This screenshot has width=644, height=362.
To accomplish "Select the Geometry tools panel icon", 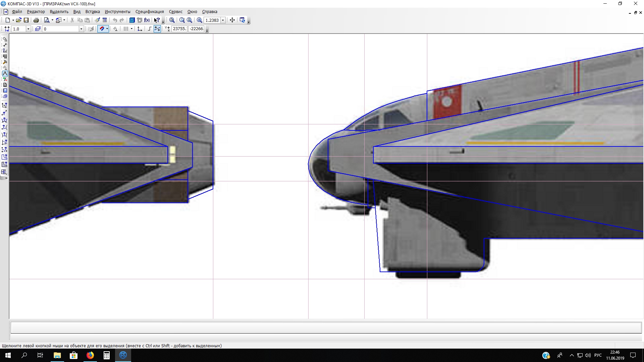I will tap(5, 39).
